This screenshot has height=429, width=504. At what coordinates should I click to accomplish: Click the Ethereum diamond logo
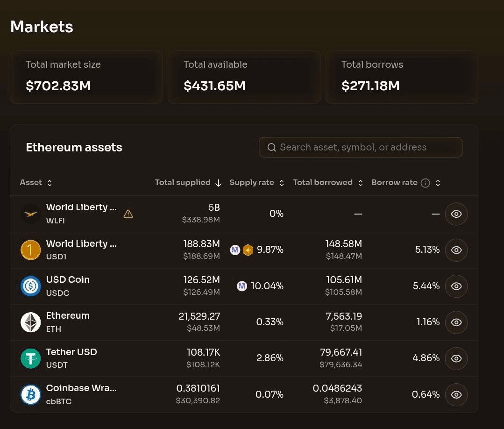30,322
